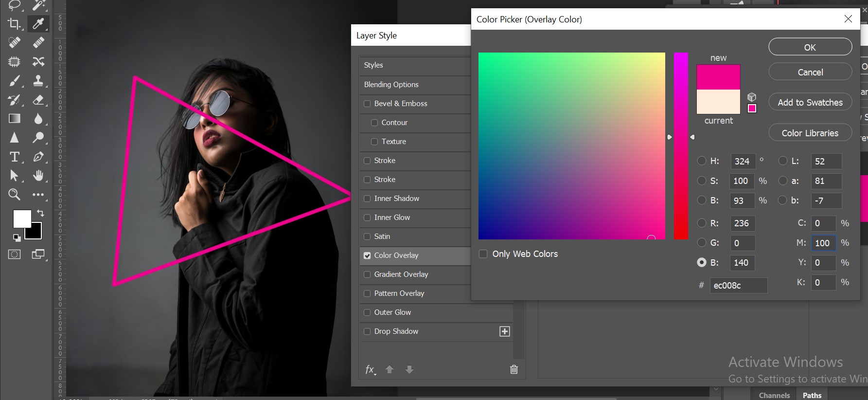Viewport: 868px width, 400px height.
Task: Select the Type tool
Action: [15, 157]
